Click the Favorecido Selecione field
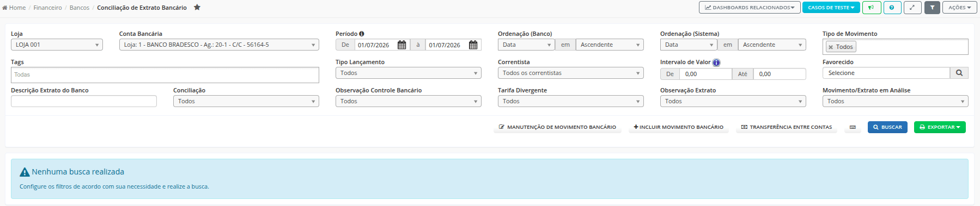The width and height of the screenshot is (980, 206). pos(886,73)
